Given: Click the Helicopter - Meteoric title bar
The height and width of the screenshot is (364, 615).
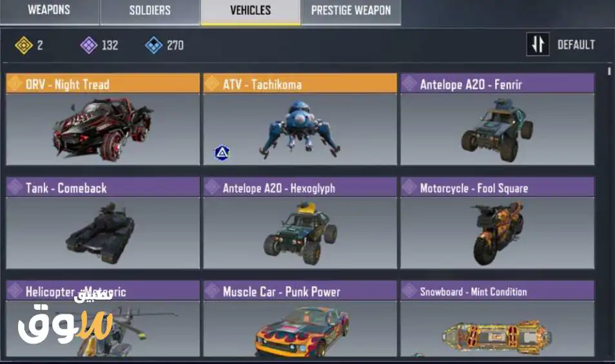Looking at the screenshot, I should click(102, 291).
